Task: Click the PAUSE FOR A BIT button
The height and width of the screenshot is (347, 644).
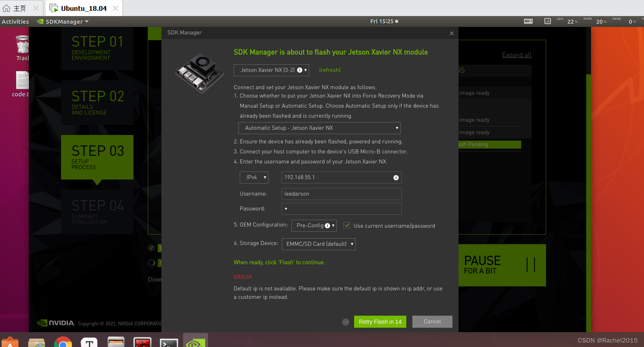Action: (502, 265)
